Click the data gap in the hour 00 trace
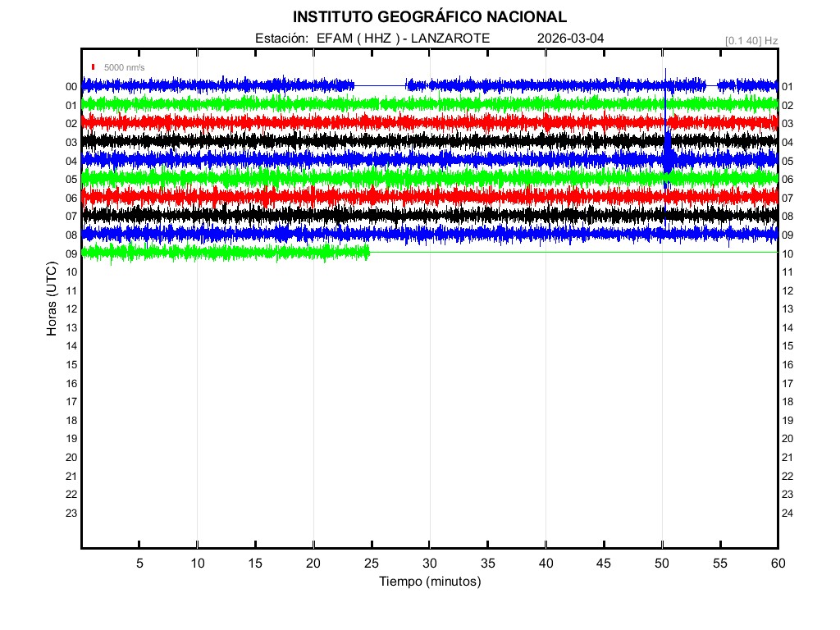Image resolution: width=840 pixels, height=630 pixels. (380, 85)
